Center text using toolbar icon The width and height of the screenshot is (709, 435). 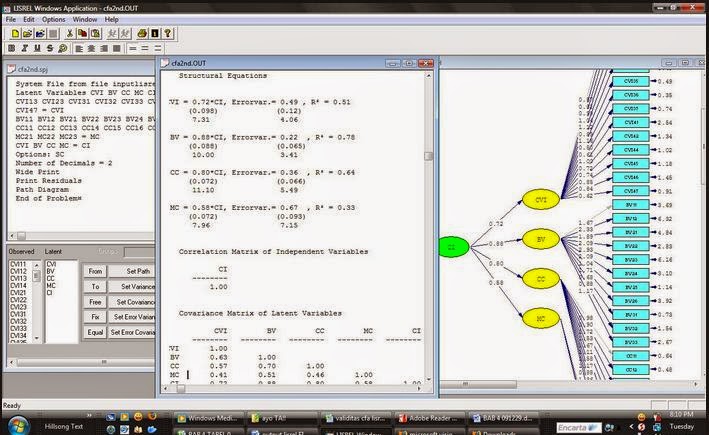[x=91, y=48]
